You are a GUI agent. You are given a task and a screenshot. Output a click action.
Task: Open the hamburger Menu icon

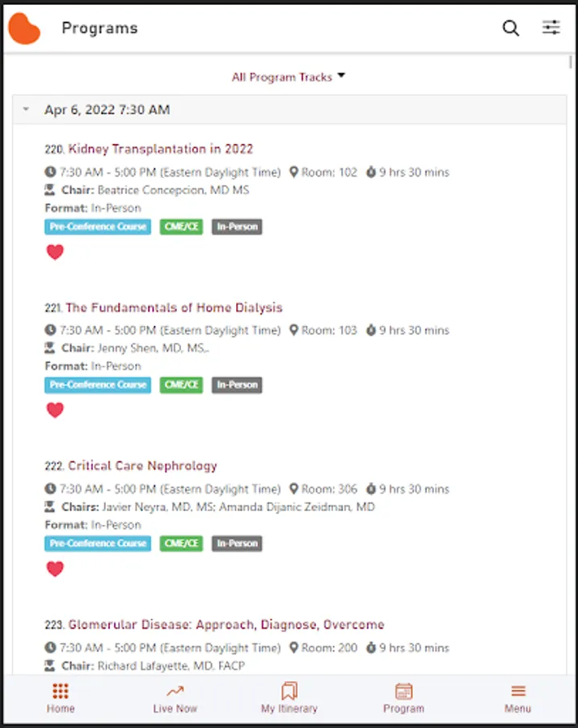(518, 692)
